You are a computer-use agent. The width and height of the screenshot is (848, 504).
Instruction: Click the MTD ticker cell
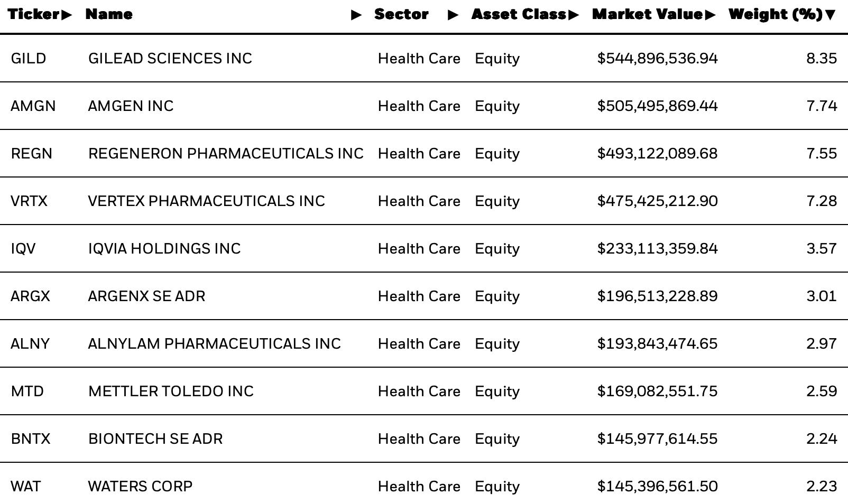pyautogui.click(x=27, y=391)
